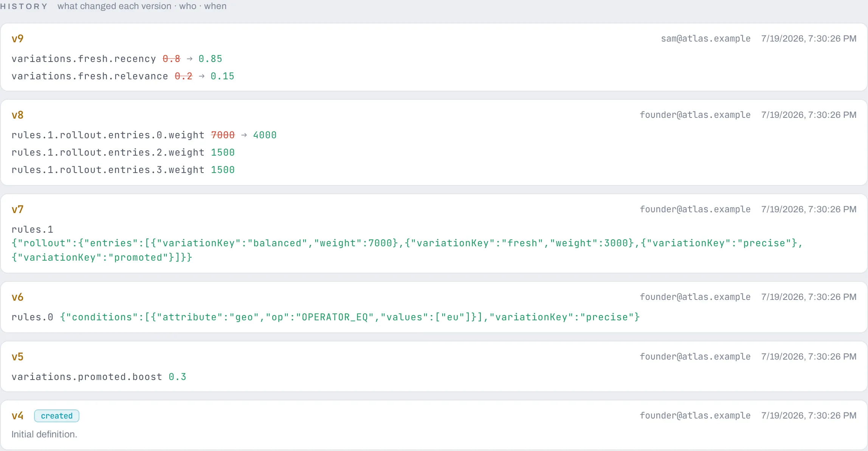Screen dimensions: 868x451
Task: Click the struck-through old value 0.8
Action: pyautogui.click(x=172, y=59)
